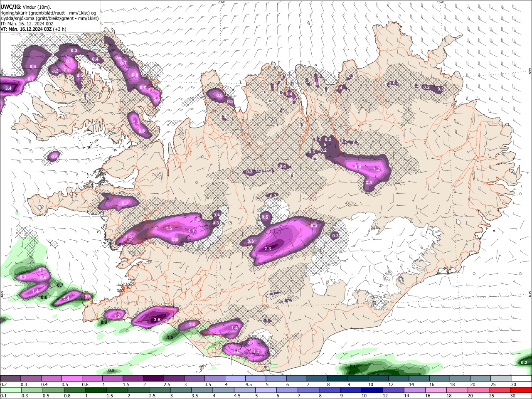Click the 'VT: Mán. 16.12.2024 03Z (+3 h)' line

[x=33, y=30]
